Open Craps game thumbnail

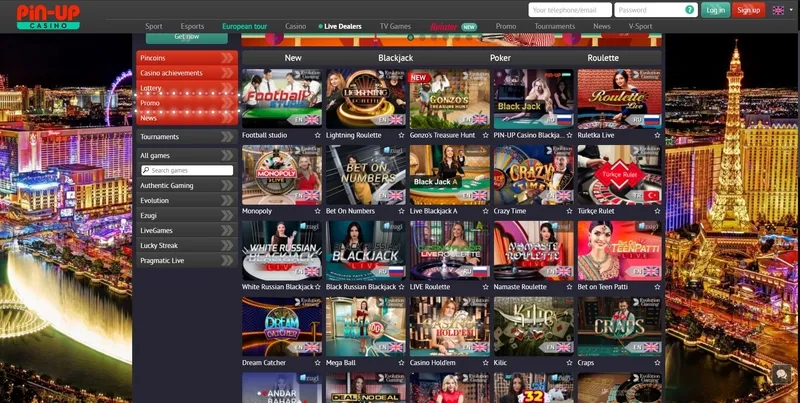(x=619, y=326)
